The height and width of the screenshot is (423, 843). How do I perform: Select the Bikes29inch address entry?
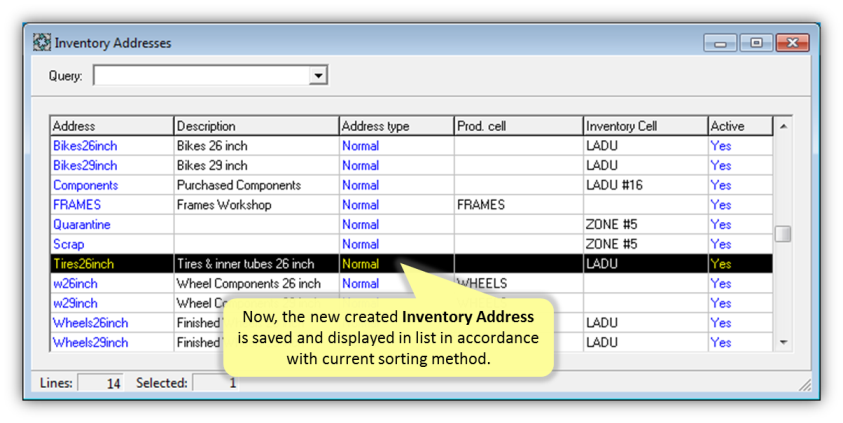(x=85, y=165)
